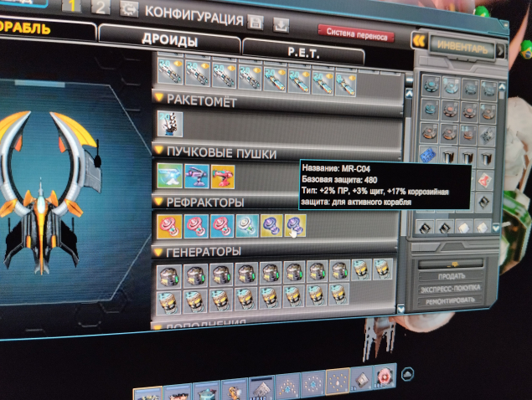
Task: Click the last purple MR-C04 refractor
Action: 295,225
